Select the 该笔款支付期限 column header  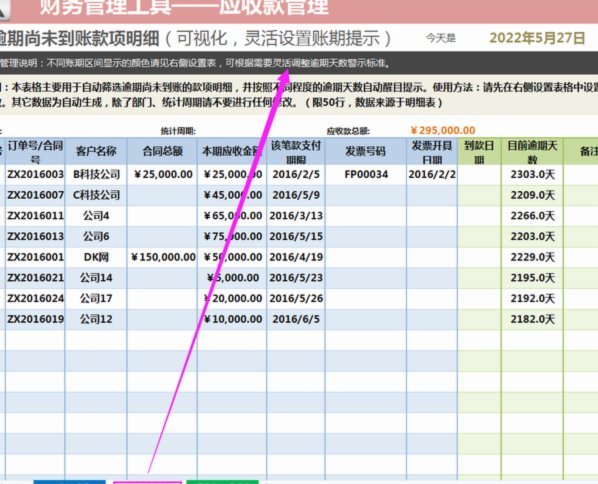(296, 151)
